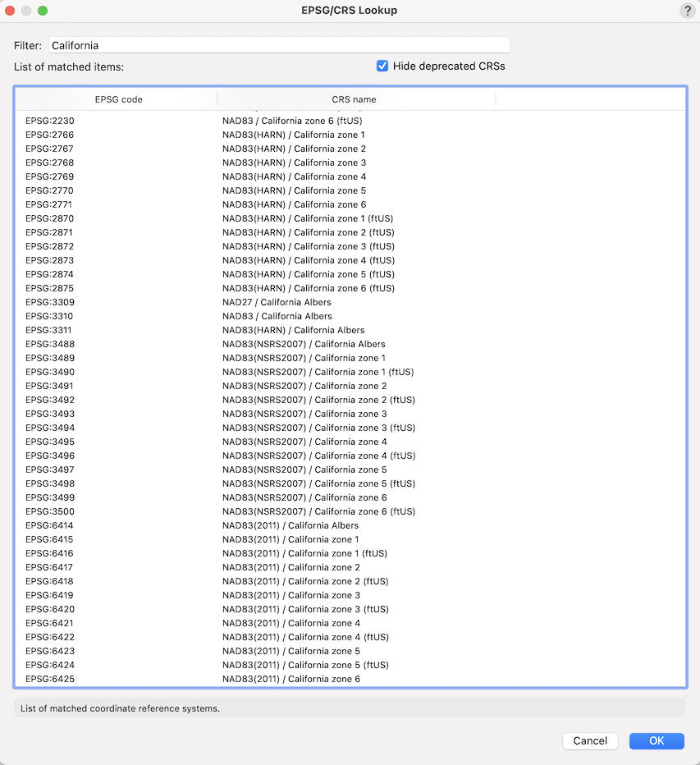The height and width of the screenshot is (765, 700).
Task: Toggle Hide deprecated CRSs checkbox
Action: 382,66
